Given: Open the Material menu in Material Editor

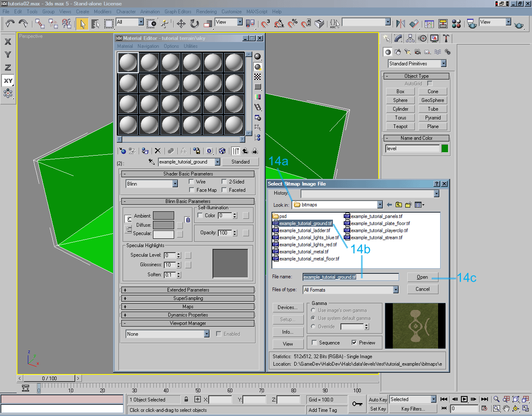Looking at the screenshot, I should (x=125, y=46).
